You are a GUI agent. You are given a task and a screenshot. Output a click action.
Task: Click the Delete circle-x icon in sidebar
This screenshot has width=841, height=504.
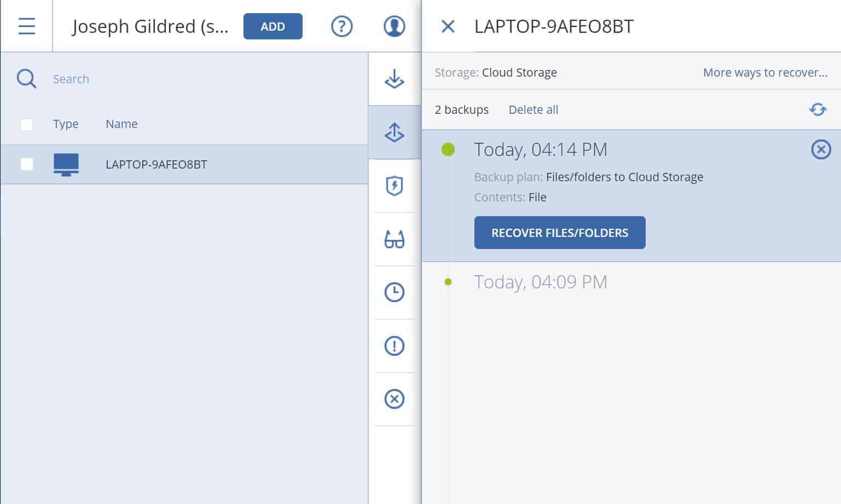(393, 399)
